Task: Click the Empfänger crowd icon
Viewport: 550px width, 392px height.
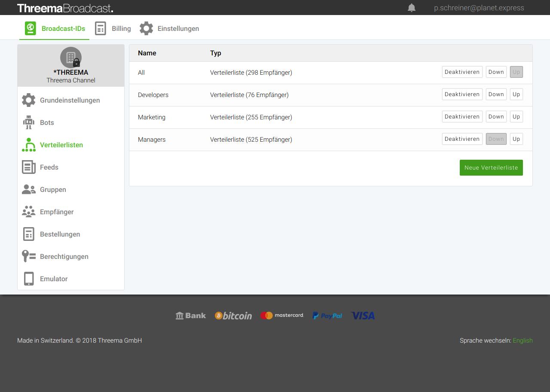Action: point(29,212)
